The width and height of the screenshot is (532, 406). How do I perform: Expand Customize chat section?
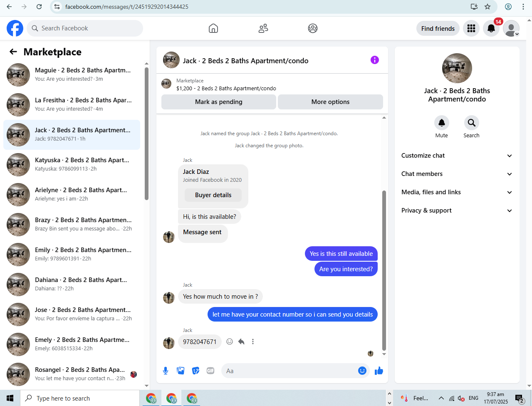[457, 156]
